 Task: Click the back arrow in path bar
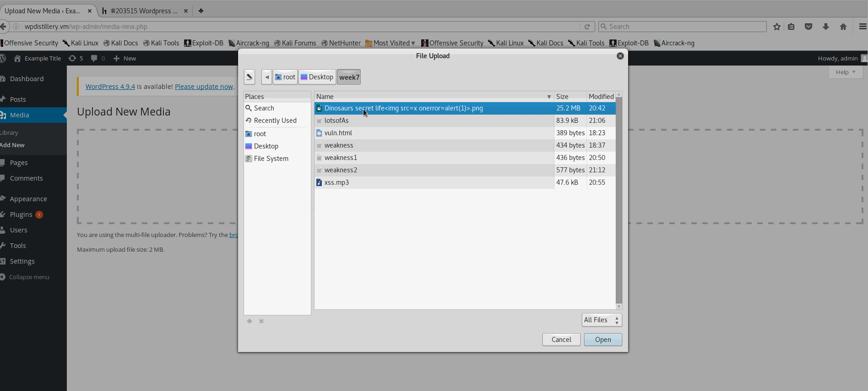267,77
